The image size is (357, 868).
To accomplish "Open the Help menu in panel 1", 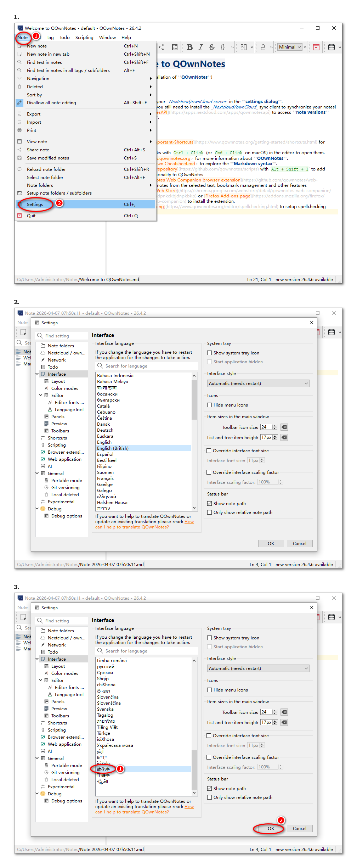I will [x=126, y=38].
